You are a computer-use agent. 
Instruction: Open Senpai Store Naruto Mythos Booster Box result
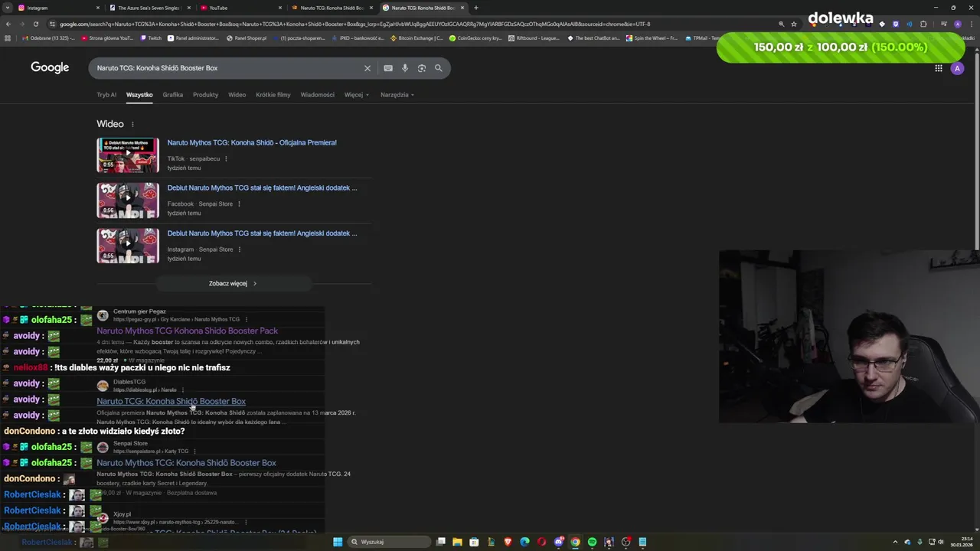point(186,463)
